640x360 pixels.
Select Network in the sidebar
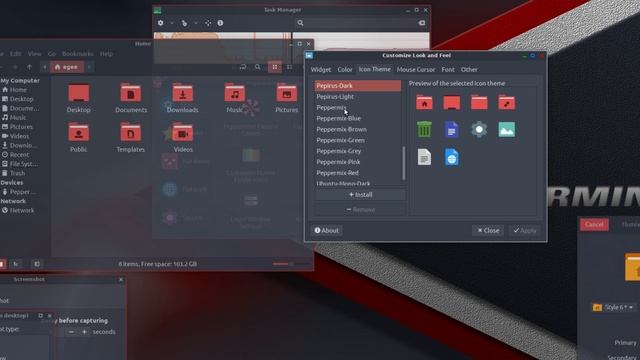pyautogui.click(x=22, y=211)
